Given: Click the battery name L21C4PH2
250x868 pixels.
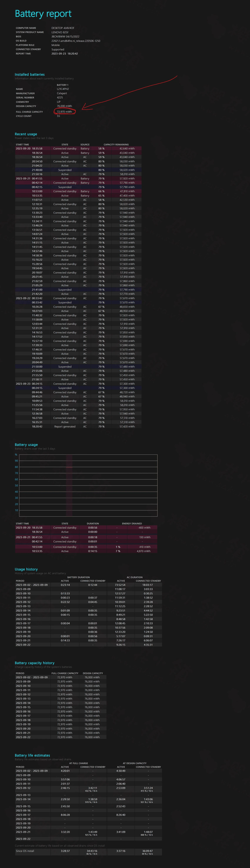Looking at the screenshot, I should [63, 89].
